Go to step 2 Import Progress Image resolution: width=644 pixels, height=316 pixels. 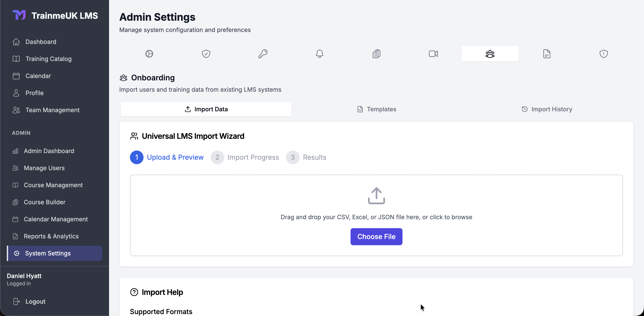click(x=245, y=157)
